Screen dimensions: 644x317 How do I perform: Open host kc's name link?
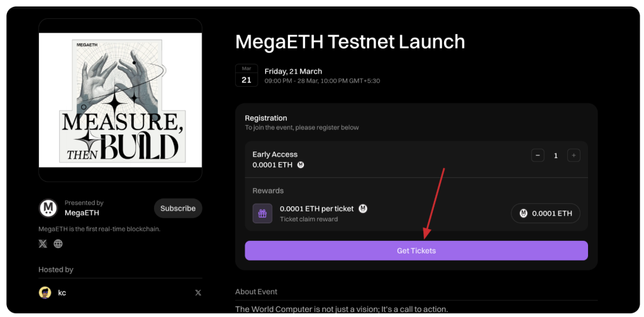click(x=62, y=292)
